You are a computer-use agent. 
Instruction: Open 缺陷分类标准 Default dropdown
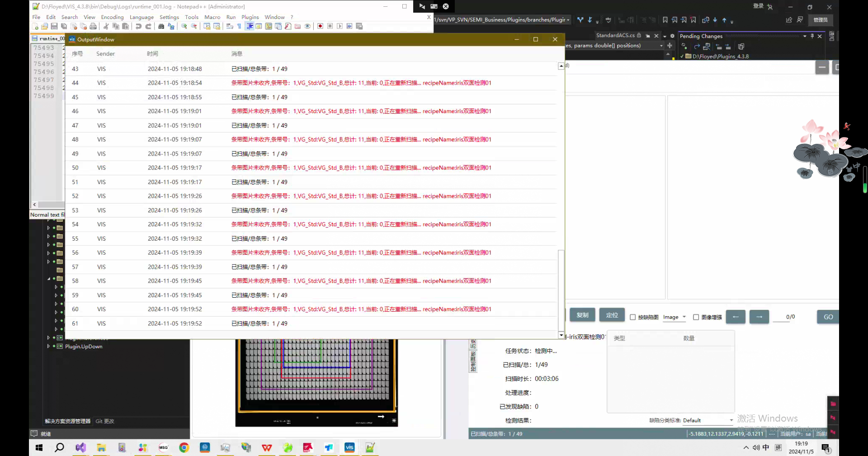click(708, 420)
